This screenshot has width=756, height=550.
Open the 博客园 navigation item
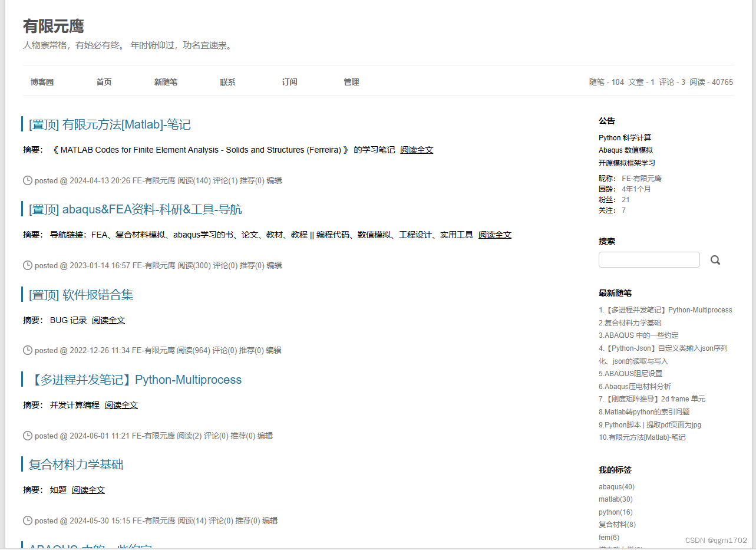[x=42, y=82]
